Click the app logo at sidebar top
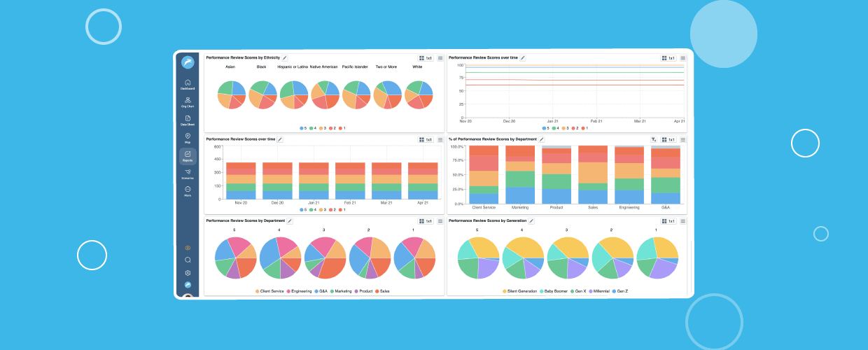The width and height of the screenshot is (868, 350). pos(188,63)
